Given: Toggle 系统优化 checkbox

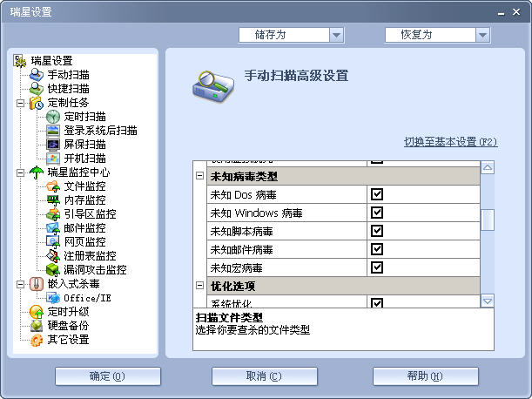Looking at the screenshot, I should [377, 302].
